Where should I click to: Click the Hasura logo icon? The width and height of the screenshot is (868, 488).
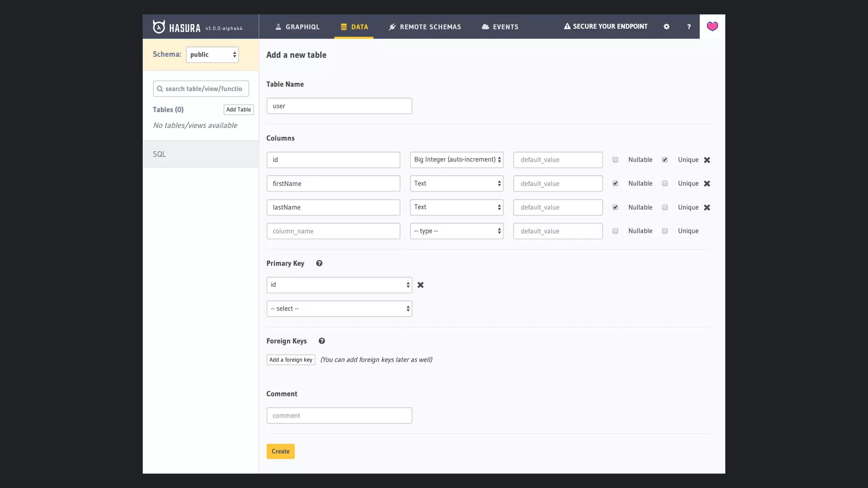[159, 27]
